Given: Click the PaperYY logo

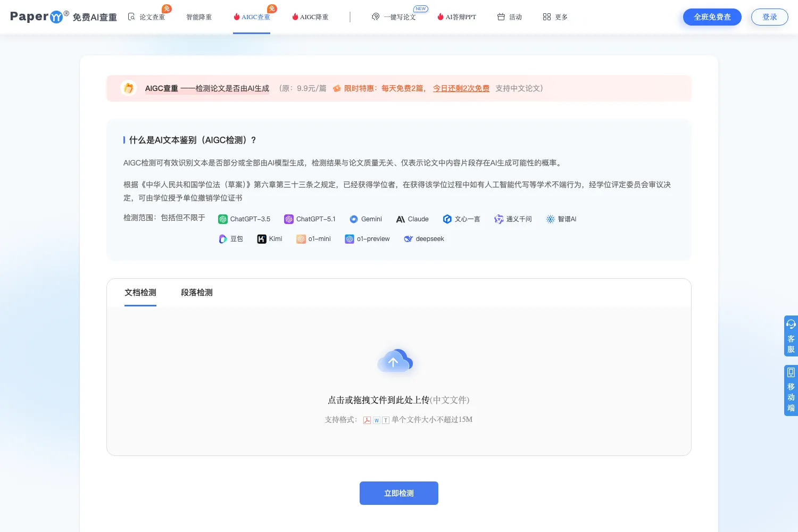Looking at the screenshot, I should click(40, 17).
